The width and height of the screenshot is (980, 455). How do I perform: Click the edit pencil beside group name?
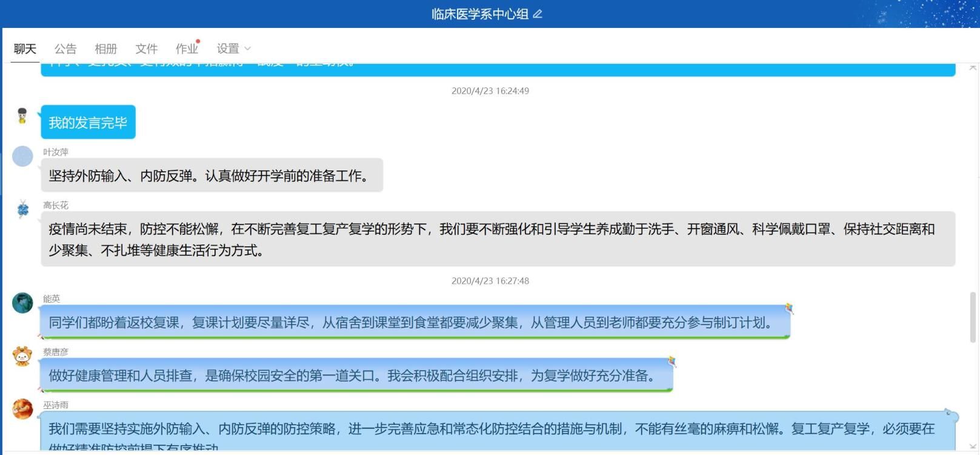click(x=538, y=14)
